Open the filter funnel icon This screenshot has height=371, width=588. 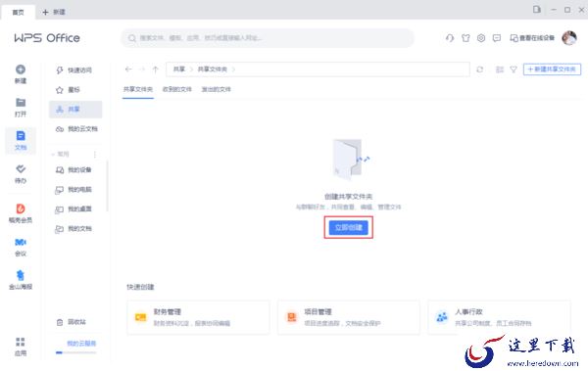514,70
